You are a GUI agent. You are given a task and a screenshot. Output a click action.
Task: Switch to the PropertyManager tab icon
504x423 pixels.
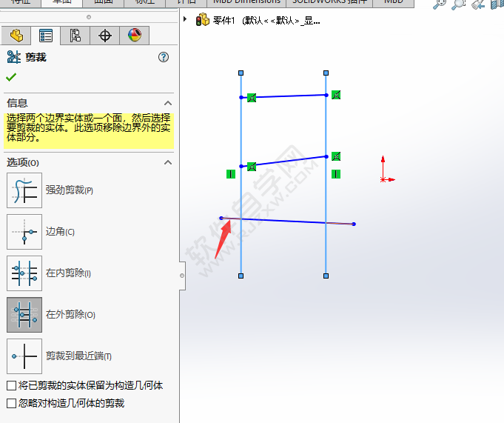46,36
